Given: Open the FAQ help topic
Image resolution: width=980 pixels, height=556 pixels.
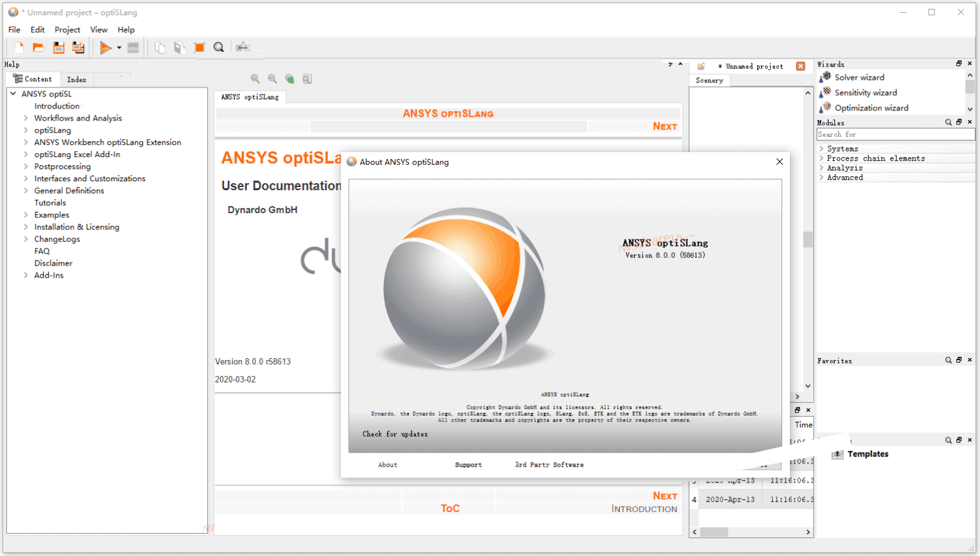Looking at the screenshot, I should coord(42,252).
